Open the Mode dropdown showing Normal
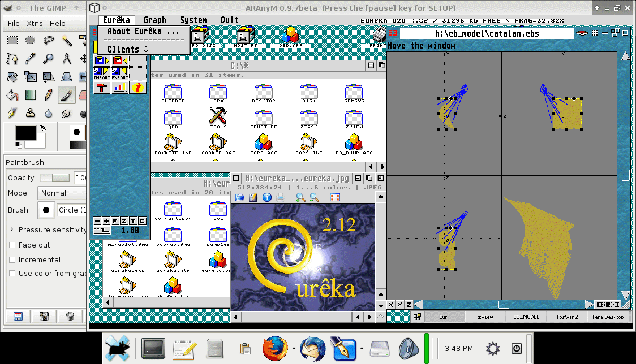This screenshot has width=636, height=364. tap(62, 193)
